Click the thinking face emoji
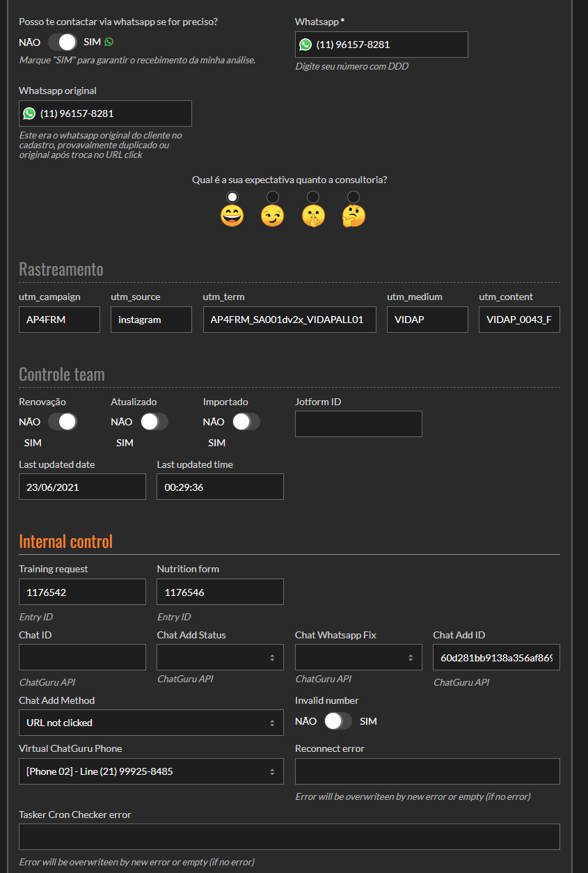 353,216
